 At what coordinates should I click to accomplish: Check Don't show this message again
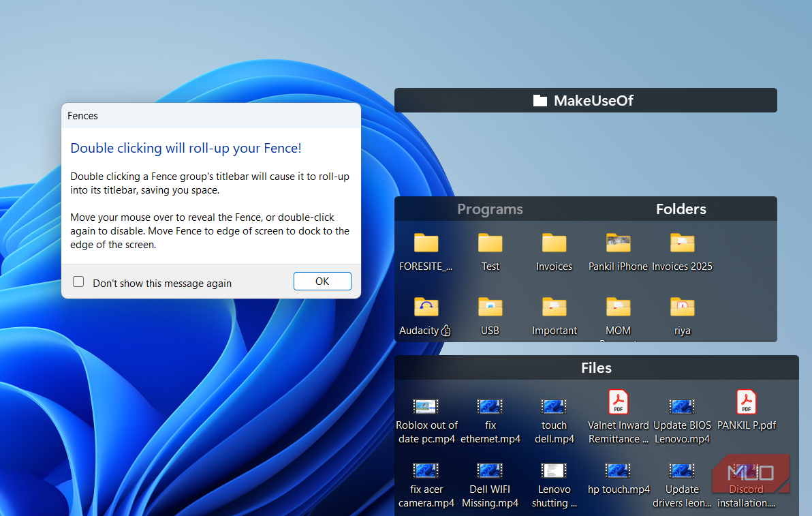pos(78,282)
